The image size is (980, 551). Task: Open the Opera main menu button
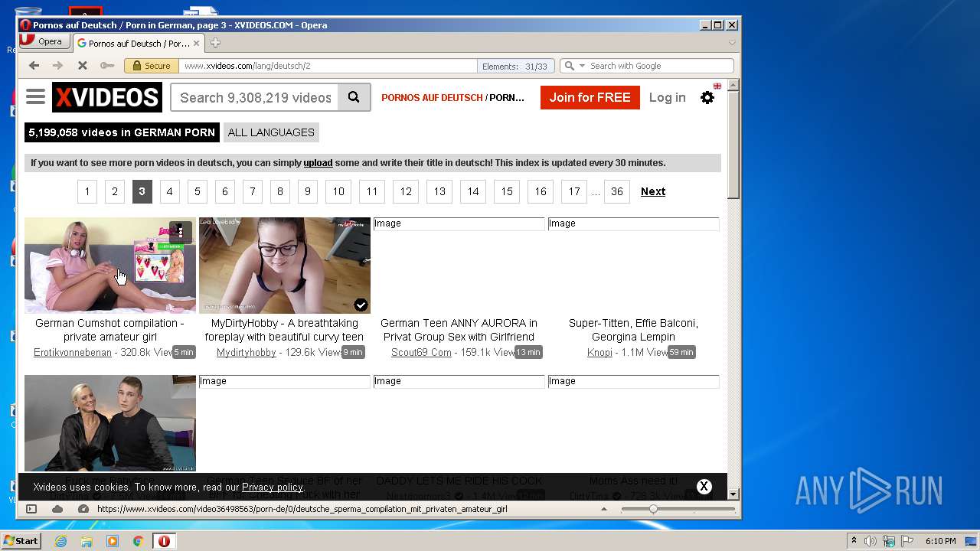pyautogui.click(x=44, y=42)
